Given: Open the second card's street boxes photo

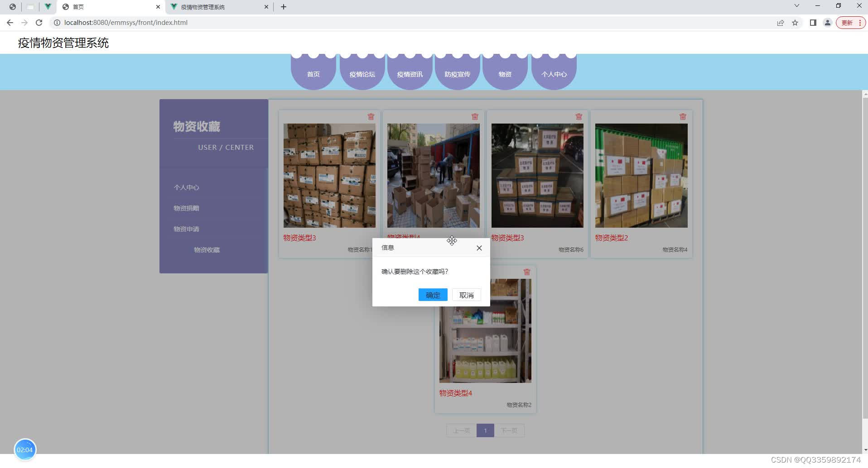Looking at the screenshot, I should (434, 176).
